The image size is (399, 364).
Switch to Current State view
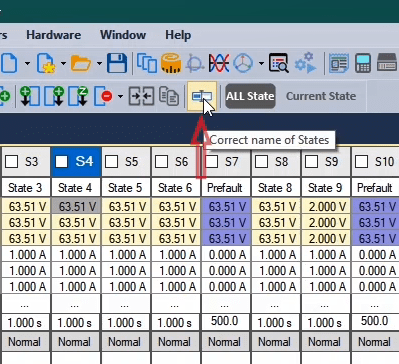click(x=321, y=96)
